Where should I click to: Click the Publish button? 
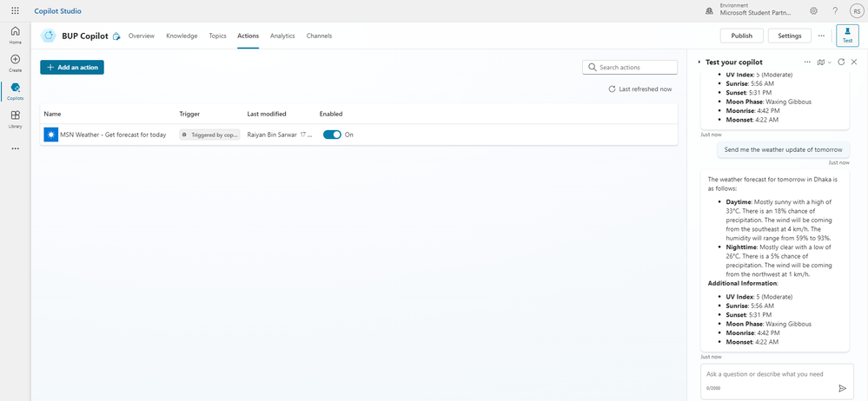pyautogui.click(x=742, y=36)
